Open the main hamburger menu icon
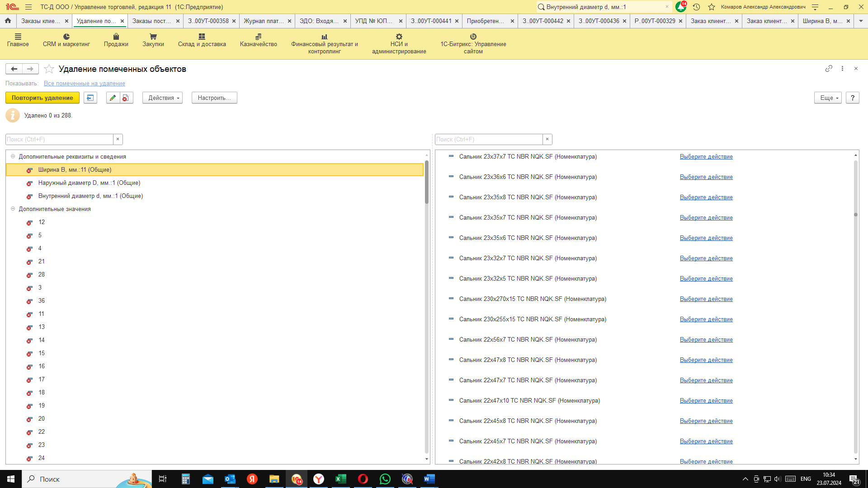Image resolution: width=868 pixels, height=488 pixels. point(28,7)
